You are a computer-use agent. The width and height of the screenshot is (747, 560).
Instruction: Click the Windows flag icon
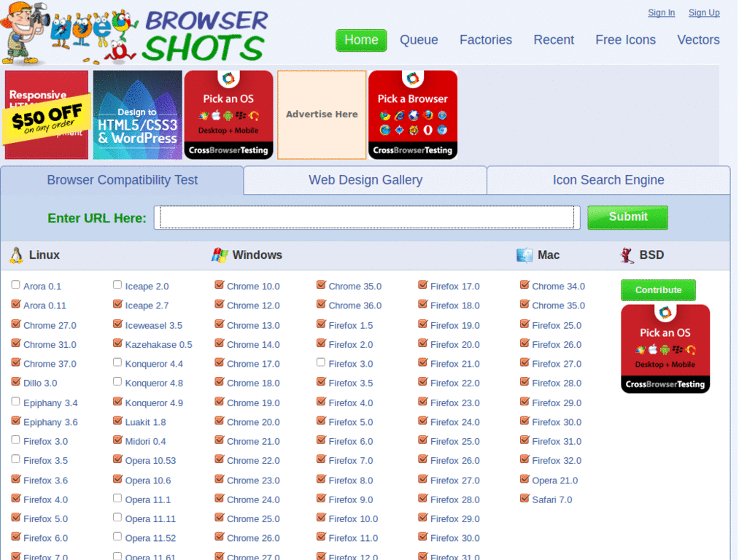click(220, 255)
